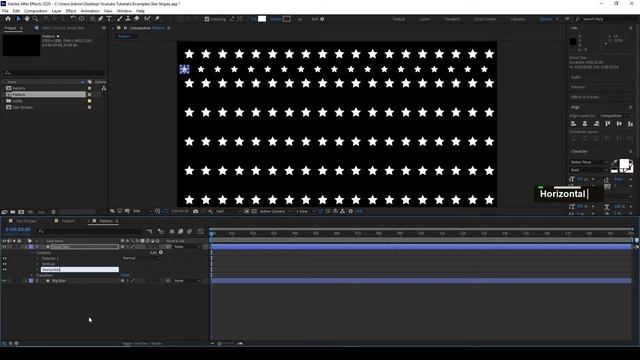
Task: Select the Brush tool
Action: pyautogui.click(x=120, y=19)
